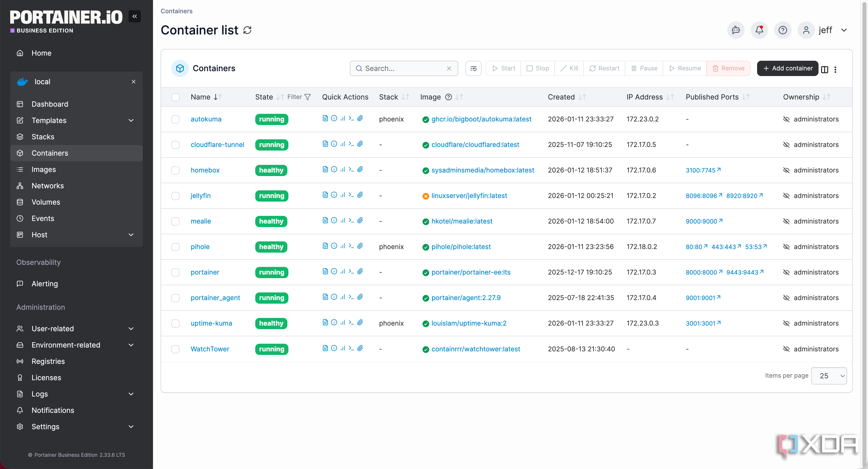The width and height of the screenshot is (868, 469).
Task: Open published port 3100:7745 link
Action: point(703,170)
